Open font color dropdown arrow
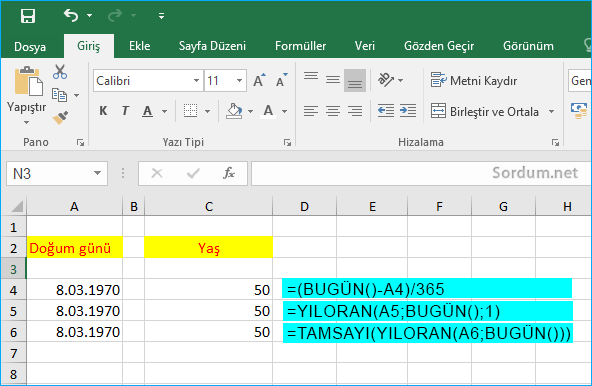 (x=284, y=111)
